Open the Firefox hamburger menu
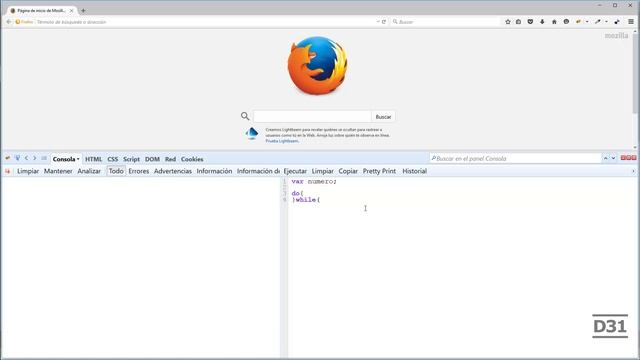The height and width of the screenshot is (360, 640). (631, 22)
